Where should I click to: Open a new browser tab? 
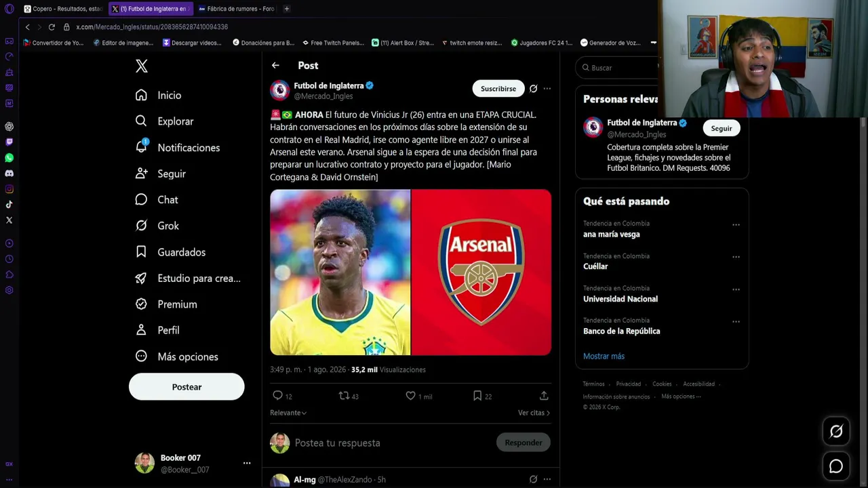(287, 9)
